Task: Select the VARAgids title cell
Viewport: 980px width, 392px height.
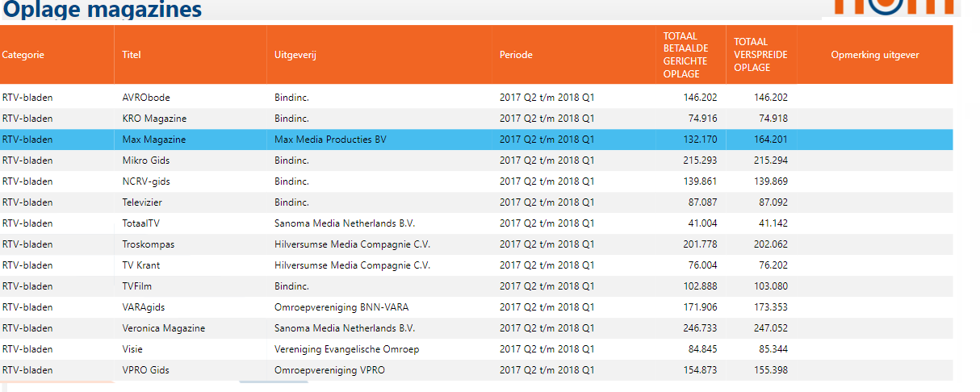Action: [x=144, y=307]
